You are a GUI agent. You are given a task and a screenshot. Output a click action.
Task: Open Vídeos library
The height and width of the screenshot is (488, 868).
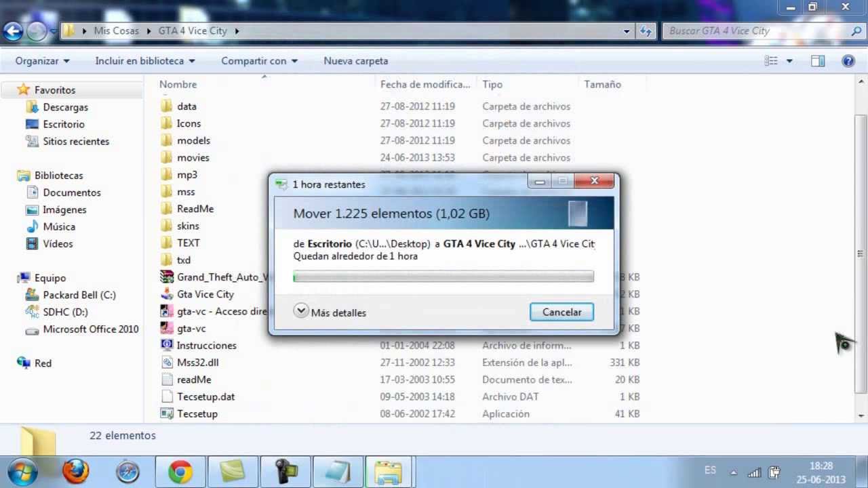pyautogui.click(x=58, y=243)
